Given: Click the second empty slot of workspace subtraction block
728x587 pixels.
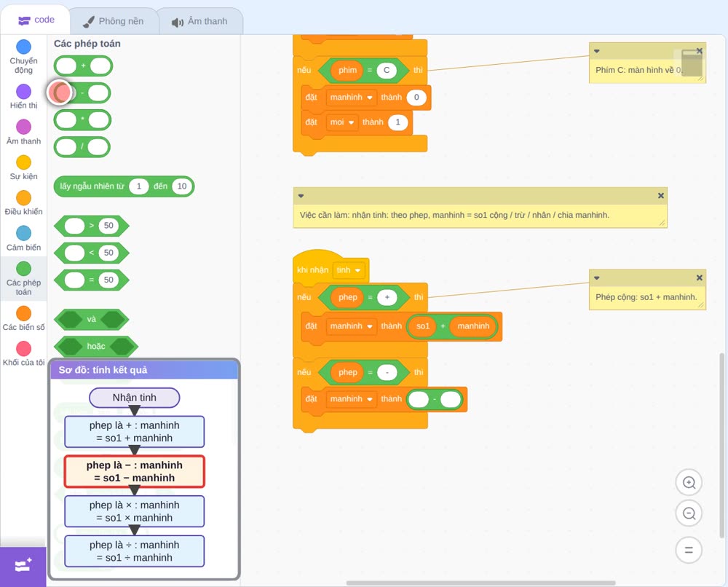Looking at the screenshot, I should [x=450, y=399].
